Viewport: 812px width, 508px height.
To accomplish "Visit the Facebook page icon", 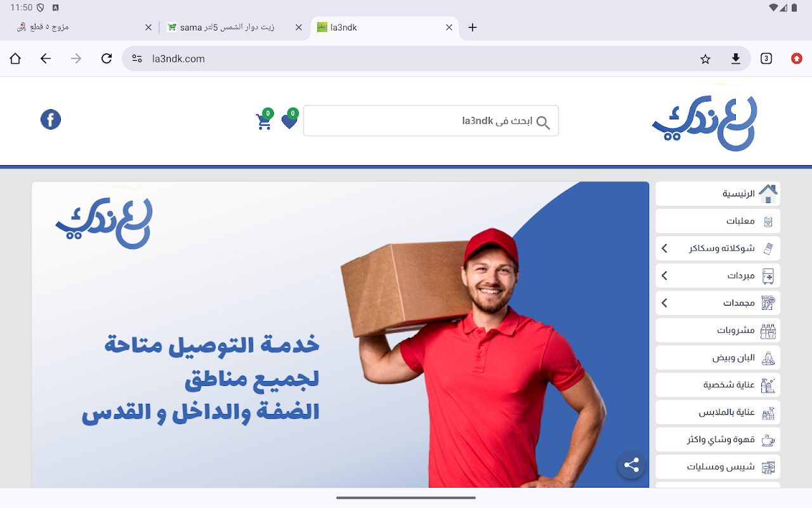I will (51, 119).
